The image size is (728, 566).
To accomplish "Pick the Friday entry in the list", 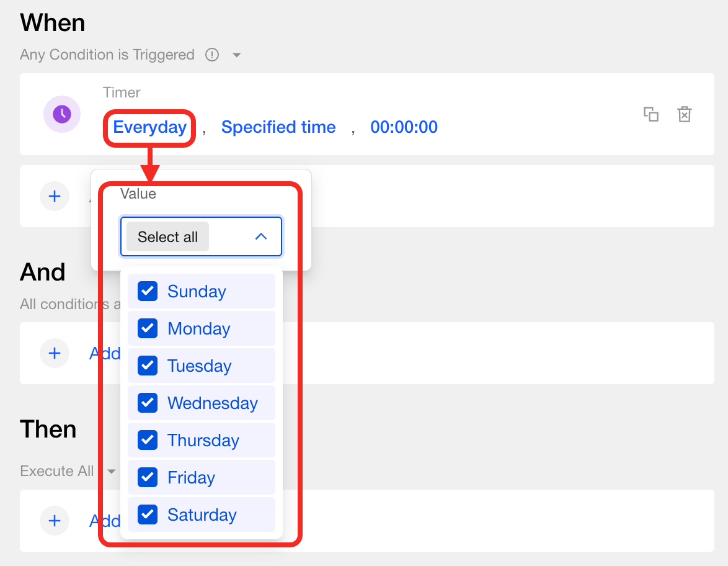I will [191, 477].
